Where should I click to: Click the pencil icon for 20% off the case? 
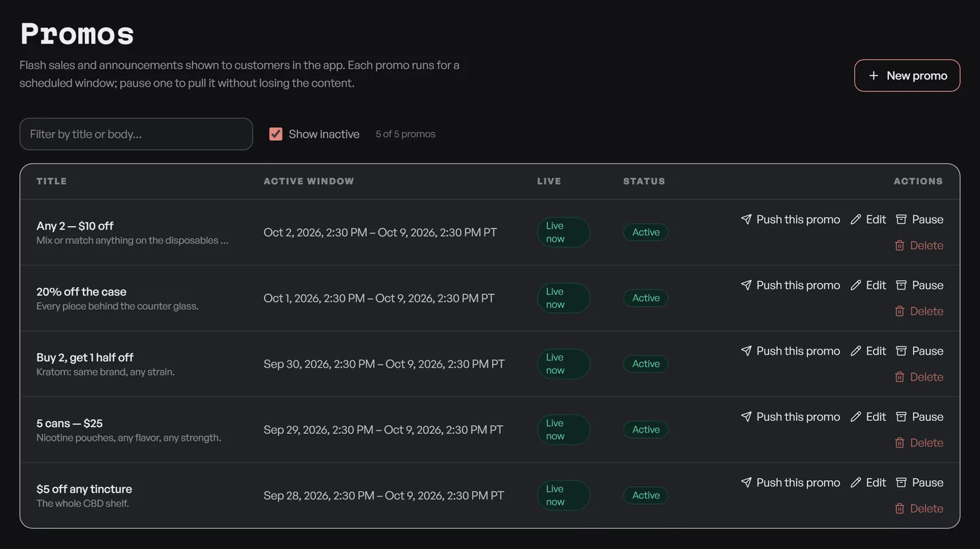(x=856, y=285)
